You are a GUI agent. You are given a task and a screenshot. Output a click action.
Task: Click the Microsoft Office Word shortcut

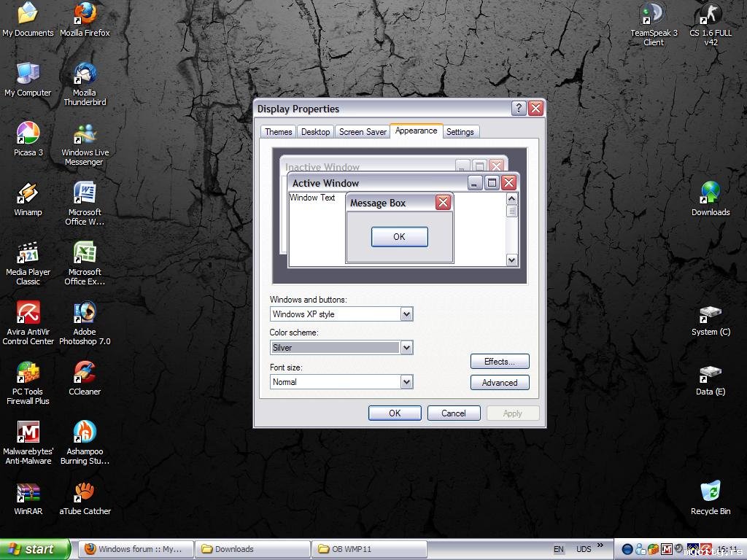click(x=85, y=204)
